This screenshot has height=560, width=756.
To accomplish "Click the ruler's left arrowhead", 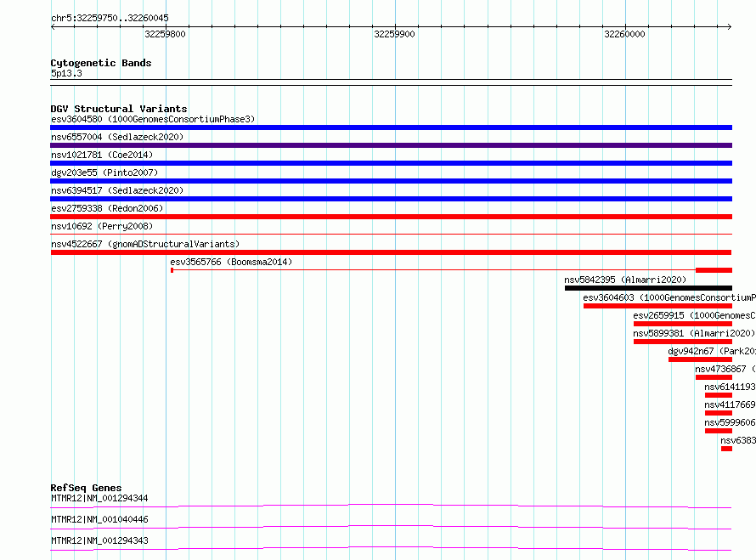I will pos(53,27).
